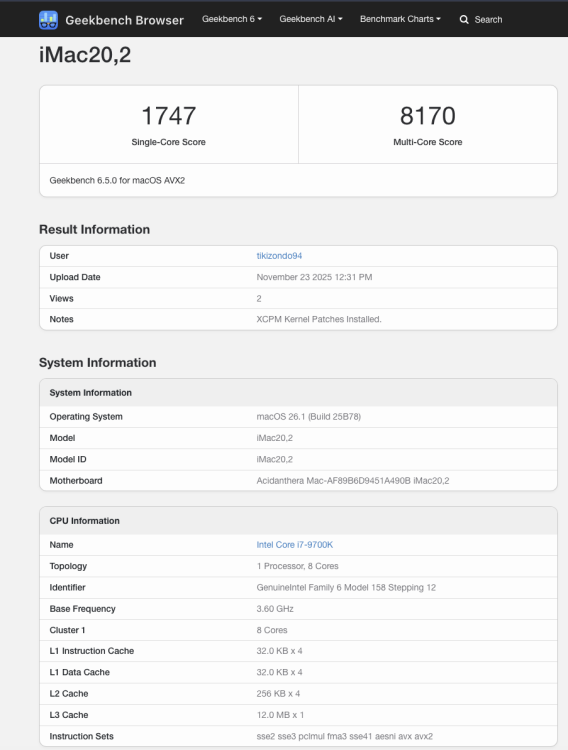The width and height of the screenshot is (568, 750).
Task: Click the Upload Date row label
Action: [75, 277]
